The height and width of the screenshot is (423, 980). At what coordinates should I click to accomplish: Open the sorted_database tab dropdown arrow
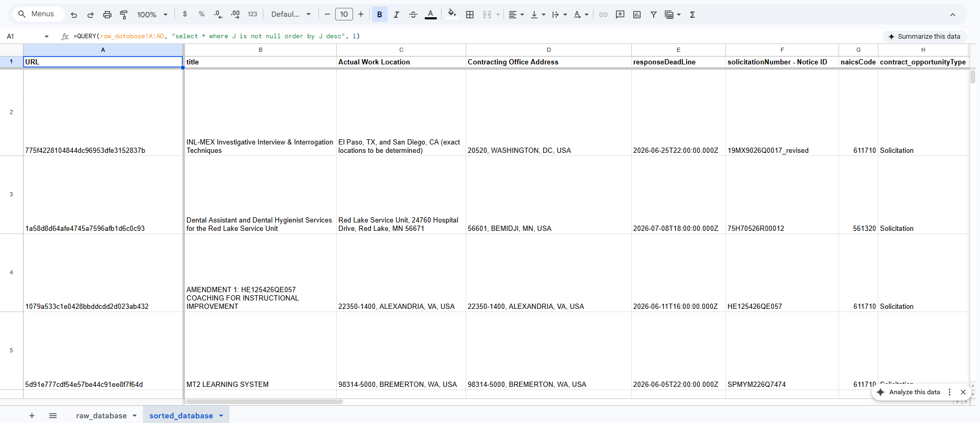pyautogui.click(x=221, y=416)
